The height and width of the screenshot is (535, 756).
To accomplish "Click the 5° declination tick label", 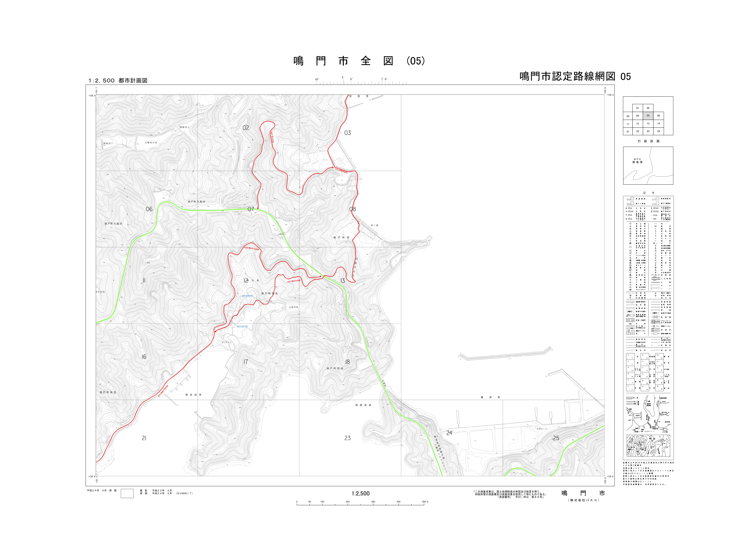I will (x=351, y=79).
